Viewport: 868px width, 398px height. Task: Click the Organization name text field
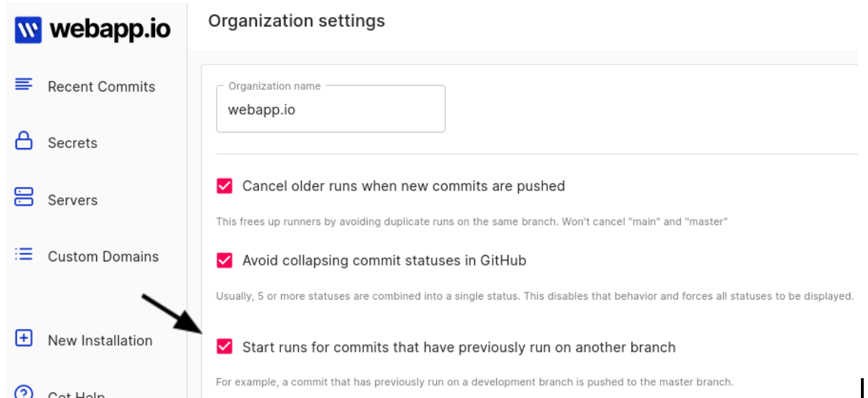[331, 109]
